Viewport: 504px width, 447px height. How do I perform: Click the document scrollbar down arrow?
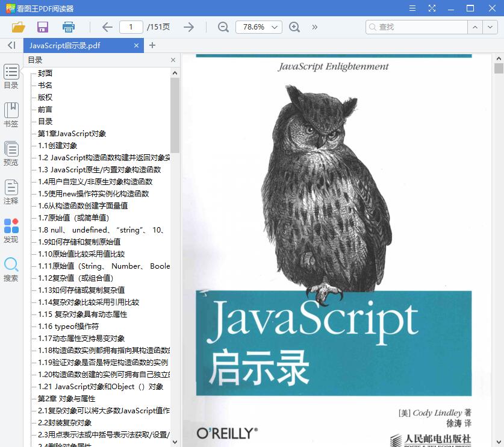pos(499,442)
